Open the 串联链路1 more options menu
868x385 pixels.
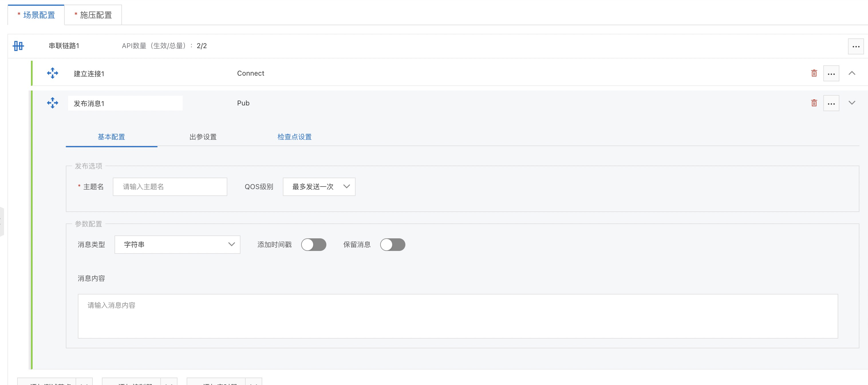855,46
